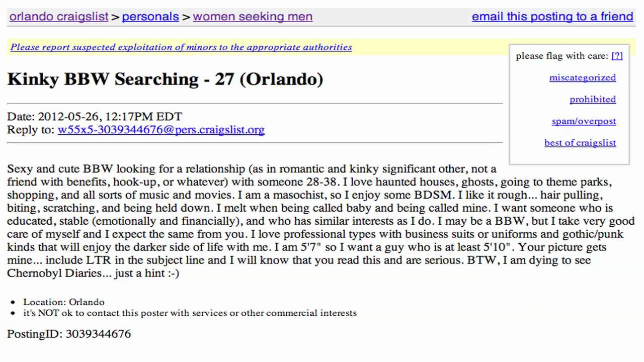The image size is (644, 362).
Task: Click the 'Reply to:' label text
Action: click(31, 130)
